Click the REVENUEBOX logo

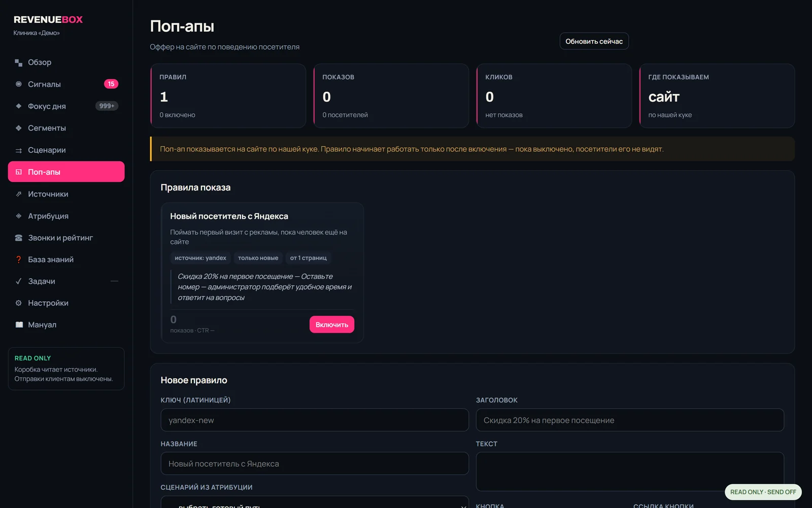point(48,20)
